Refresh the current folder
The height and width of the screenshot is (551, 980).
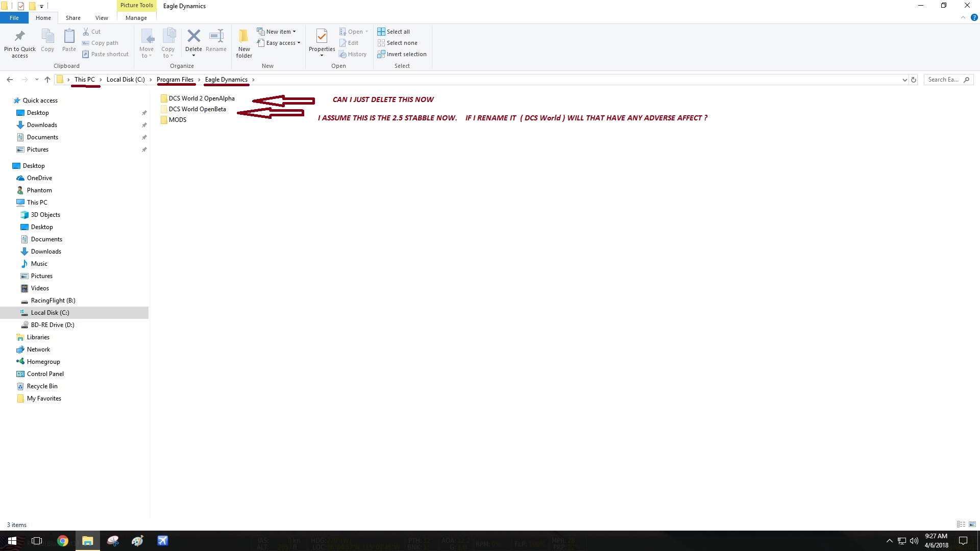click(914, 80)
